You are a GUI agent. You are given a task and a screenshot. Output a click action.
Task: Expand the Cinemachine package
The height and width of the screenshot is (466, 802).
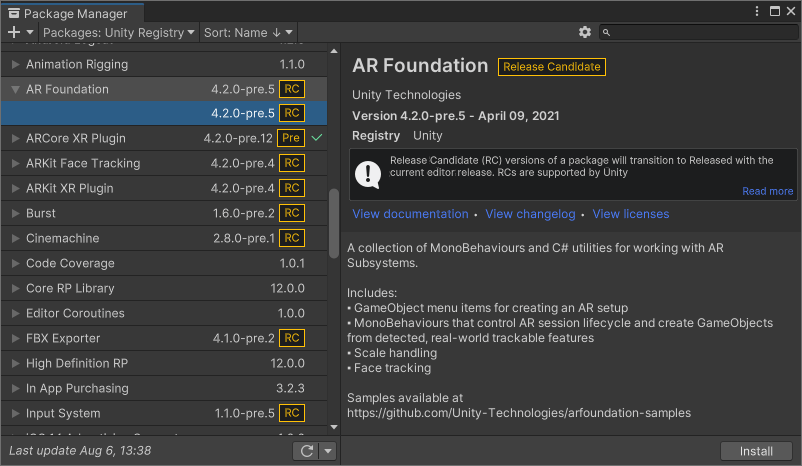(x=15, y=238)
